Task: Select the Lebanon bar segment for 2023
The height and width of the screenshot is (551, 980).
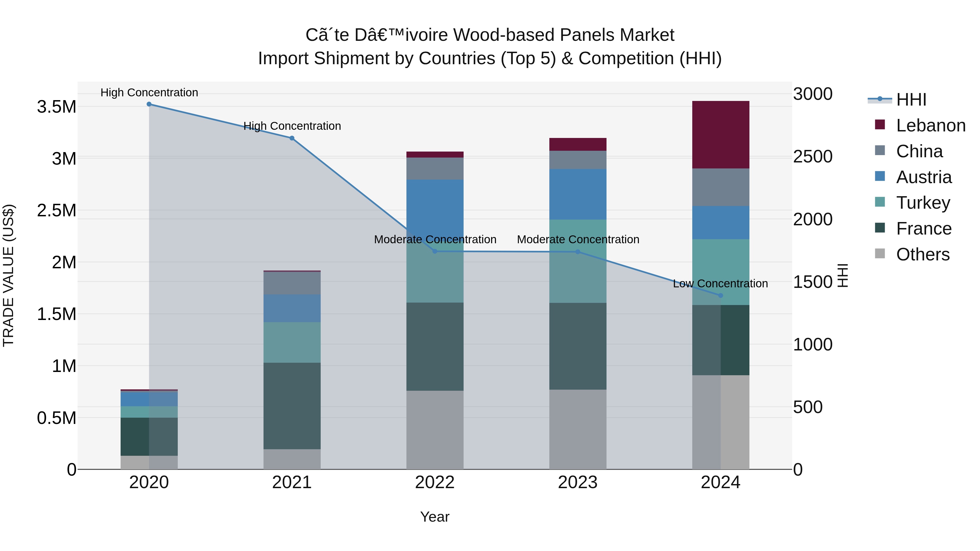Action: tap(577, 144)
